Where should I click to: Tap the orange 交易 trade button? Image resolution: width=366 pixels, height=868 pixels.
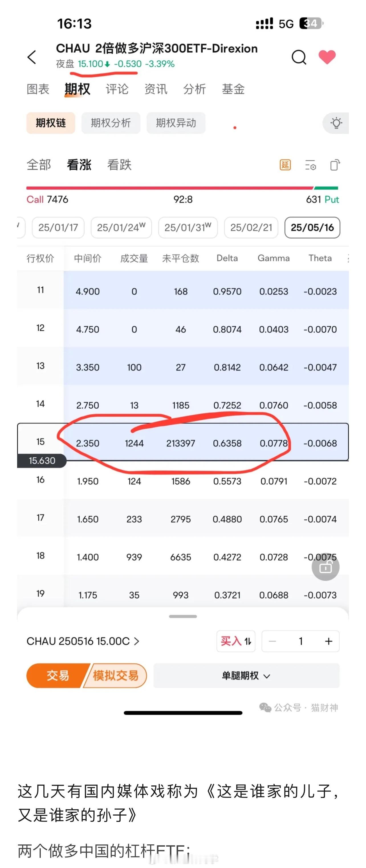(x=57, y=675)
